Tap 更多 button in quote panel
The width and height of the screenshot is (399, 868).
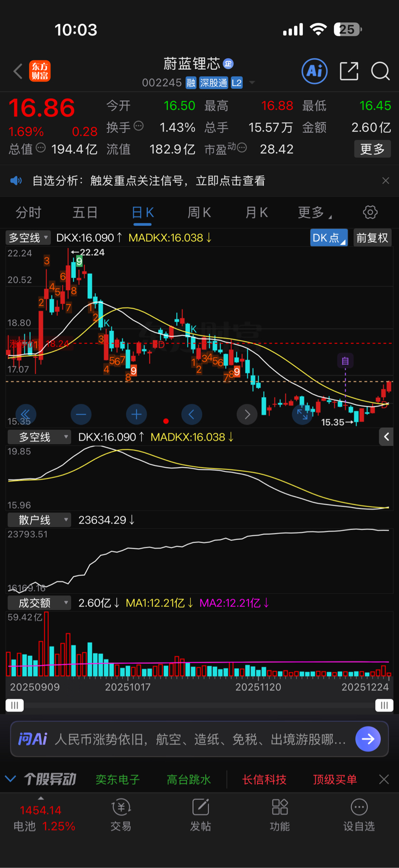point(372,149)
